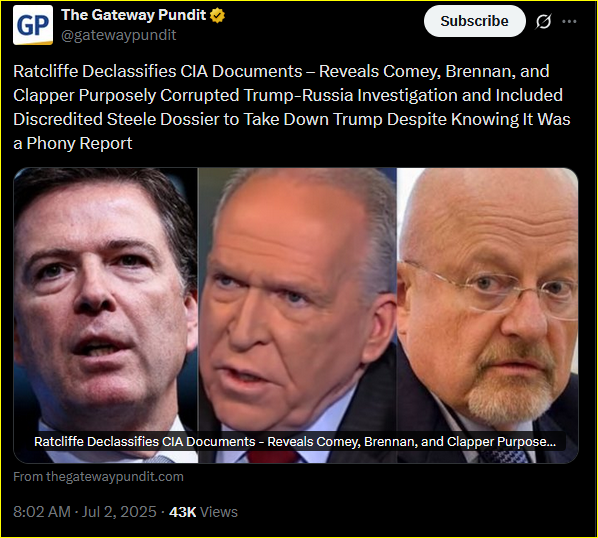Click the gold verified badge
598x538 pixels.
pos(217,16)
